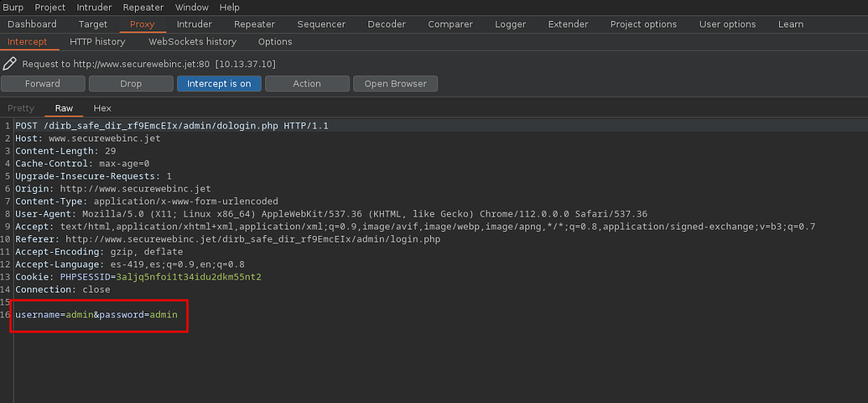The height and width of the screenshot is (403, 868).
Task: Select the Raw view tab
Action: (65, 108)
